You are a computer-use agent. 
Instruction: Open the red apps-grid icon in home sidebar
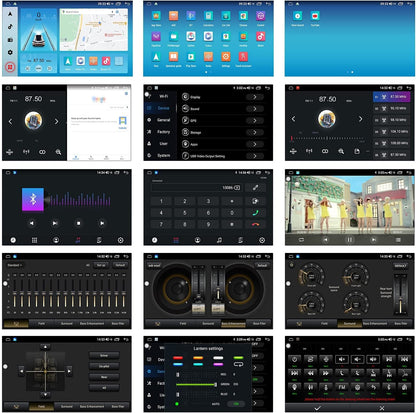pos(10,67)
